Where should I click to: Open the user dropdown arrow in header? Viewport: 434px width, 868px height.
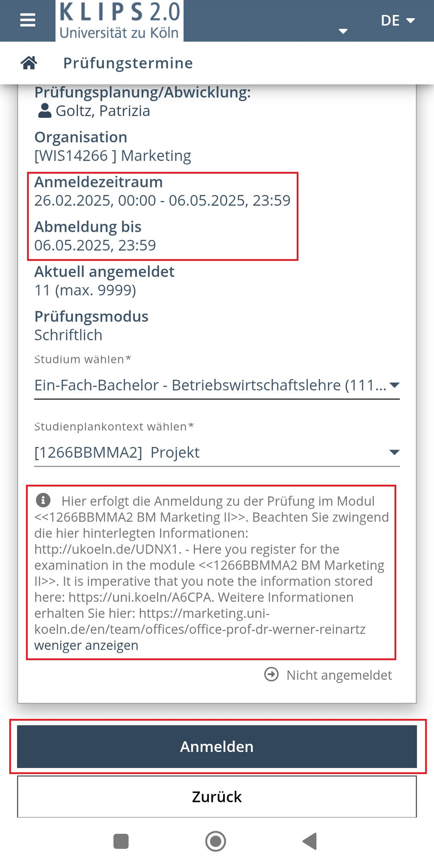(343, 31)
